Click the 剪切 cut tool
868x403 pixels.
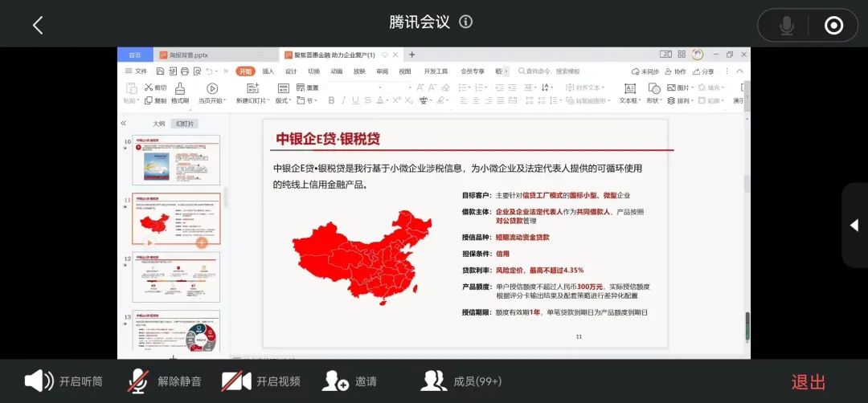pos(155,88)
